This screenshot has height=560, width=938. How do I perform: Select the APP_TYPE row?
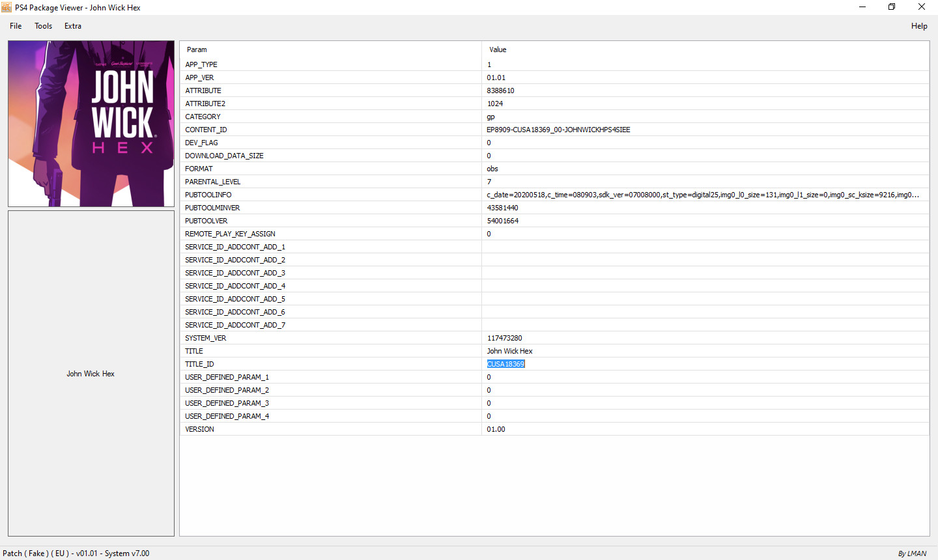(x=554, y=64)
